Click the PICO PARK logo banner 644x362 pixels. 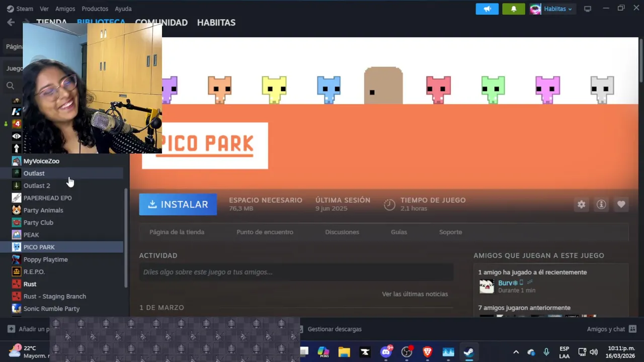[215, 146]
